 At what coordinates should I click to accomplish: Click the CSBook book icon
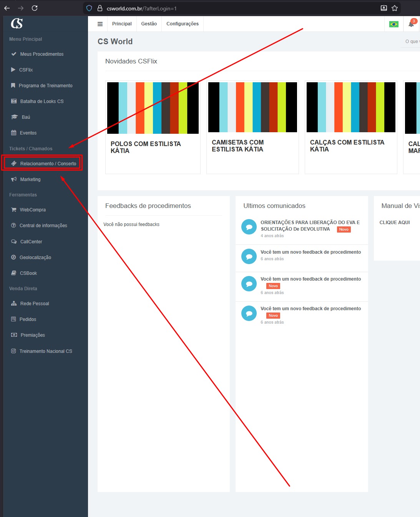click(x=13, y=273)
